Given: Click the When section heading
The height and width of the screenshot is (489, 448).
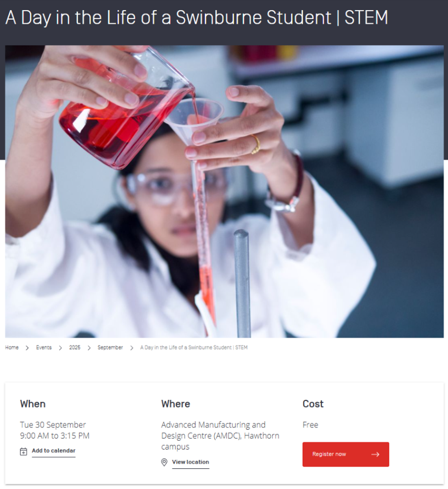Looking at the screenshot, I should pos(33,404).
